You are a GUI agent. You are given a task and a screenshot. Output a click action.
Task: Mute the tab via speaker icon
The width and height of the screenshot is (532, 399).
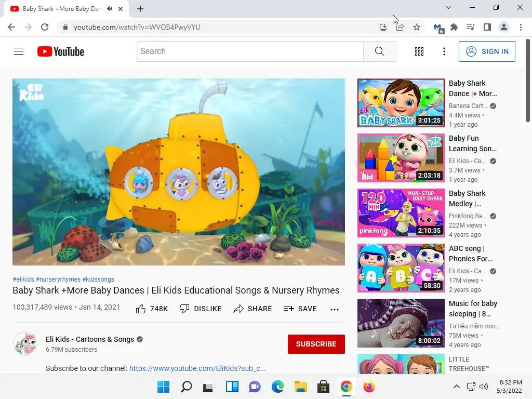pos(109,9)
